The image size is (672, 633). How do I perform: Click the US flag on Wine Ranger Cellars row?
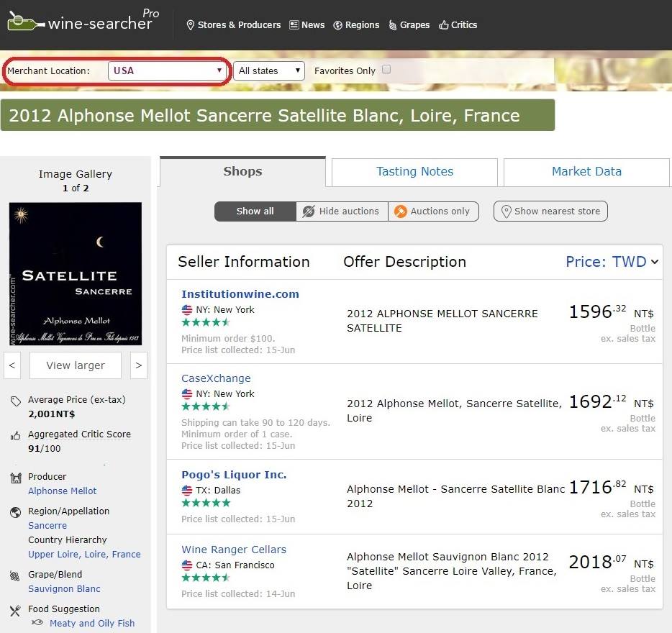click(187, 565)
